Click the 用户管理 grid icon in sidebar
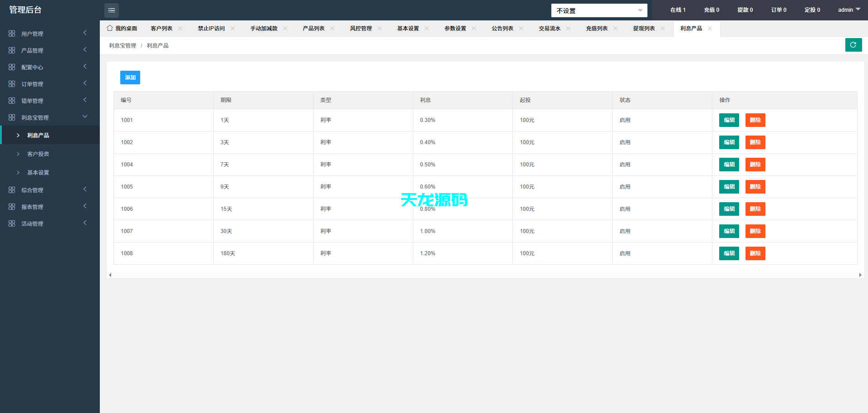 tap(12, 34)
